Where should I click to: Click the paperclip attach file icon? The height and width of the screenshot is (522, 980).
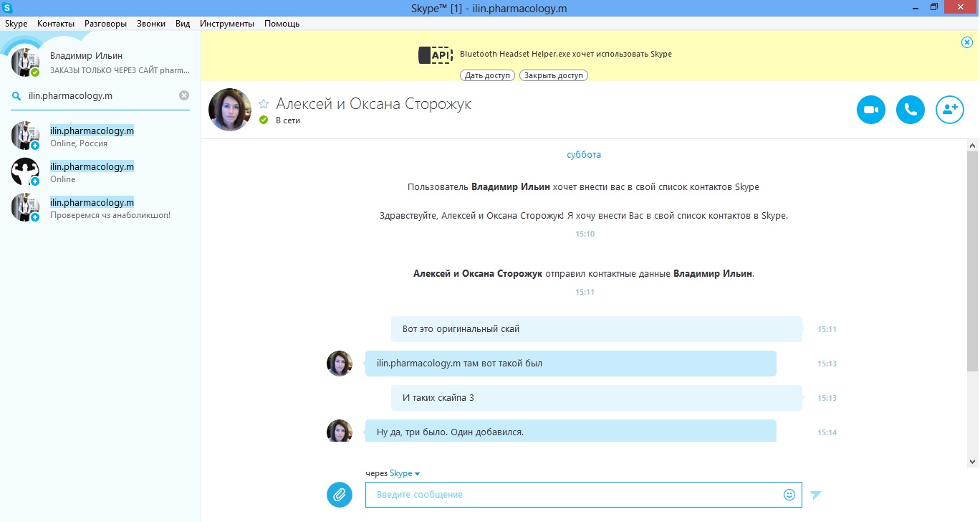[340, 494]
